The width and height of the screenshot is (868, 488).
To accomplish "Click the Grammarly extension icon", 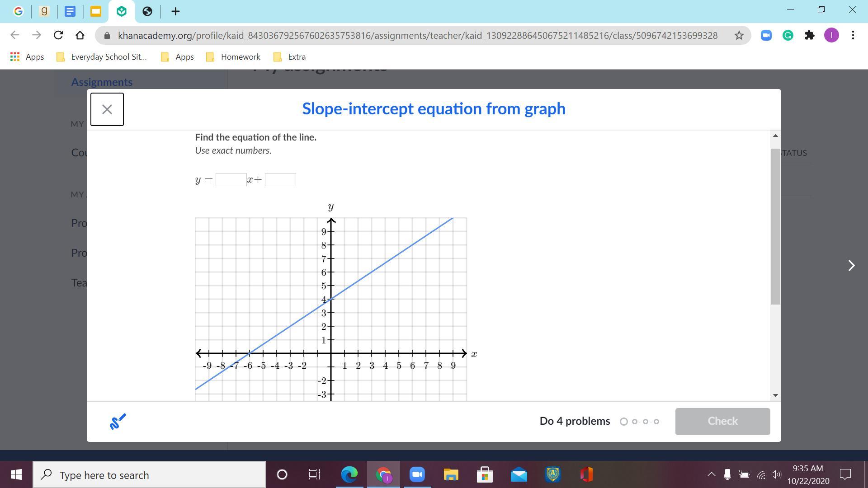I will [788, 35].
